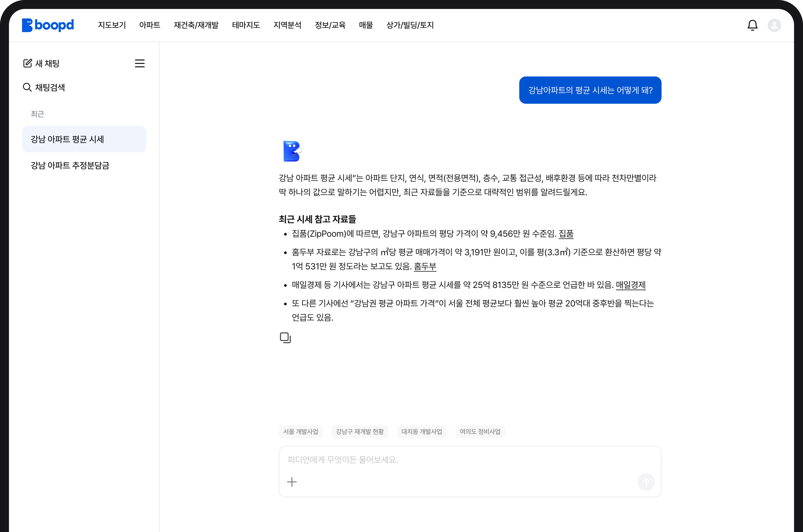Click the blue B assistant avatar
Screen dimensions: 803x532
click(x=292, y=151)
